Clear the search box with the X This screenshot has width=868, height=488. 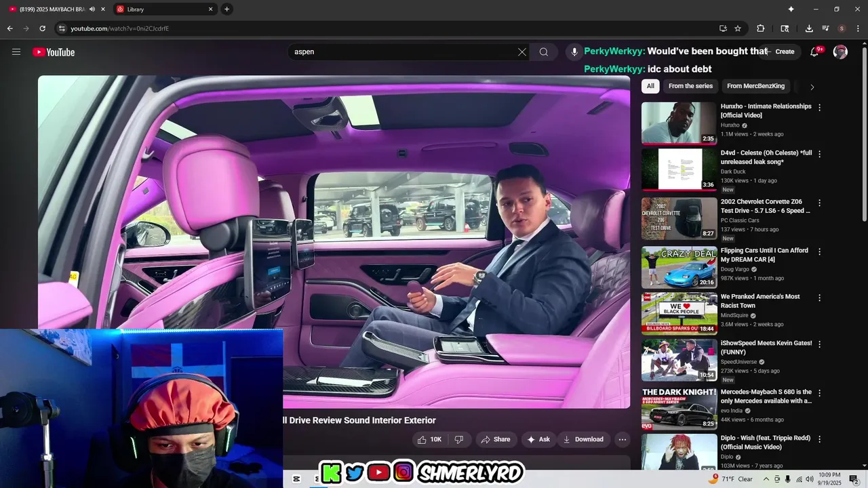(x=522, y=52)
